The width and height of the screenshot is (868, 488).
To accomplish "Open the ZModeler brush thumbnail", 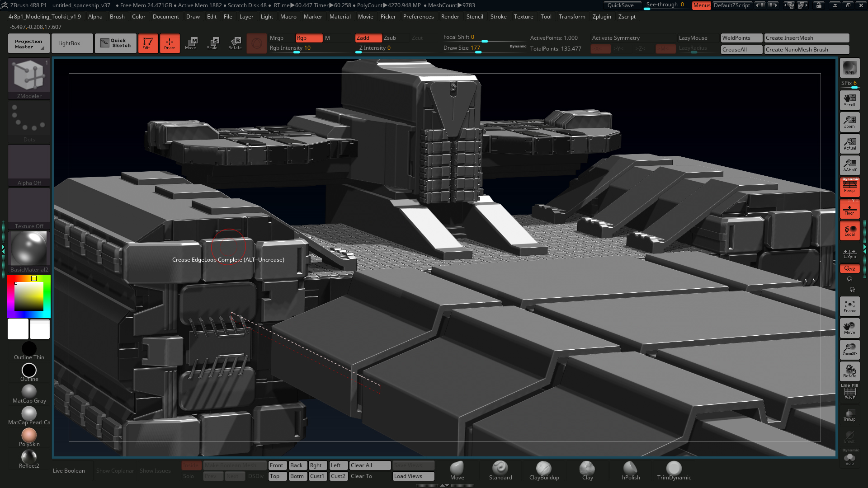I will click(x=29, y=78).
